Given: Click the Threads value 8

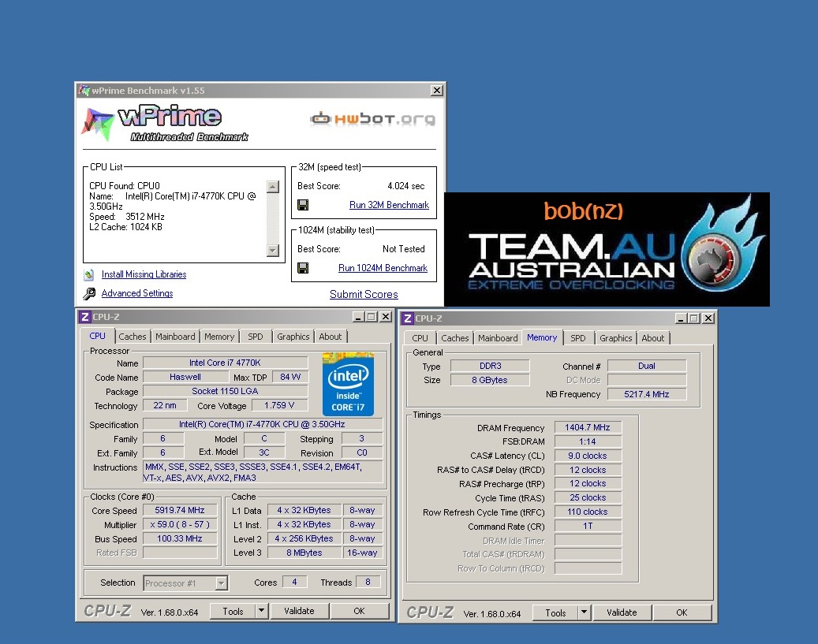Looking at the screenshot, I should coord(368,582).
